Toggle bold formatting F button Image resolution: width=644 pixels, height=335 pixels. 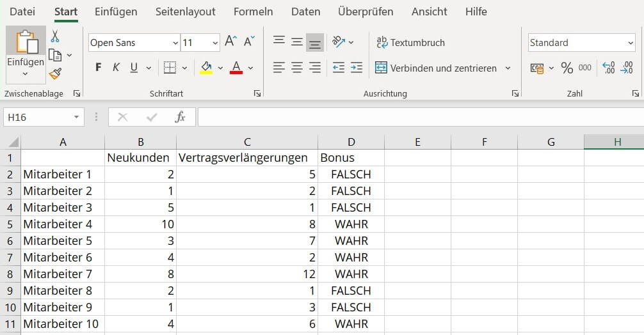coord(98,68)
